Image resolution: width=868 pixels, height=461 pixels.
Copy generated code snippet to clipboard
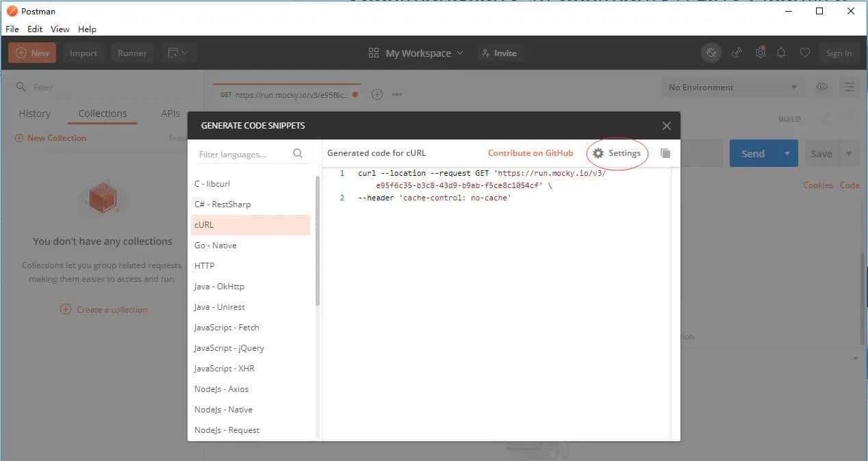pos(665,153)
